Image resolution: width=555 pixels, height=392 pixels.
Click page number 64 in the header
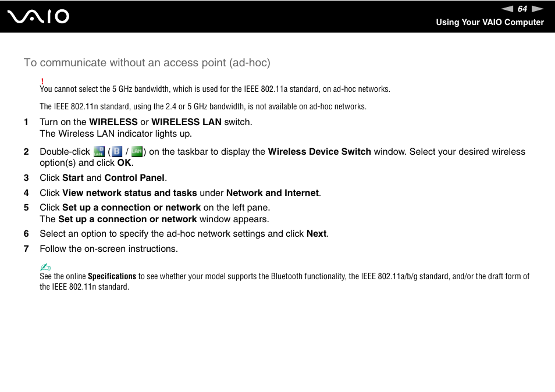[x=522, y=9]
